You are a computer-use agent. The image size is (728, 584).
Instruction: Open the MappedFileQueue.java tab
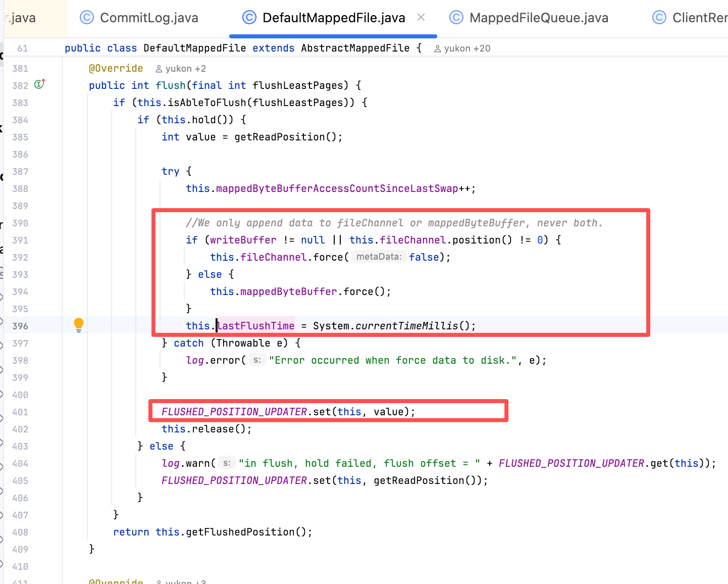tap(529, 18)
